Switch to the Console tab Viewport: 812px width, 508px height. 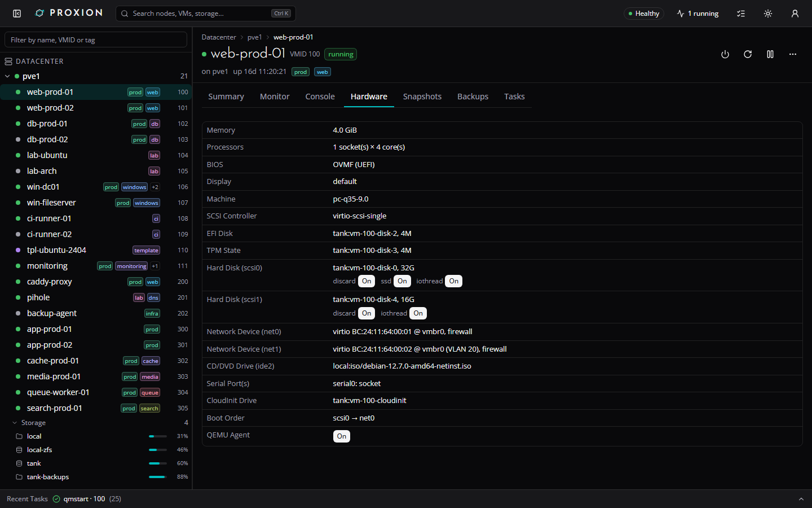point(320,97)
